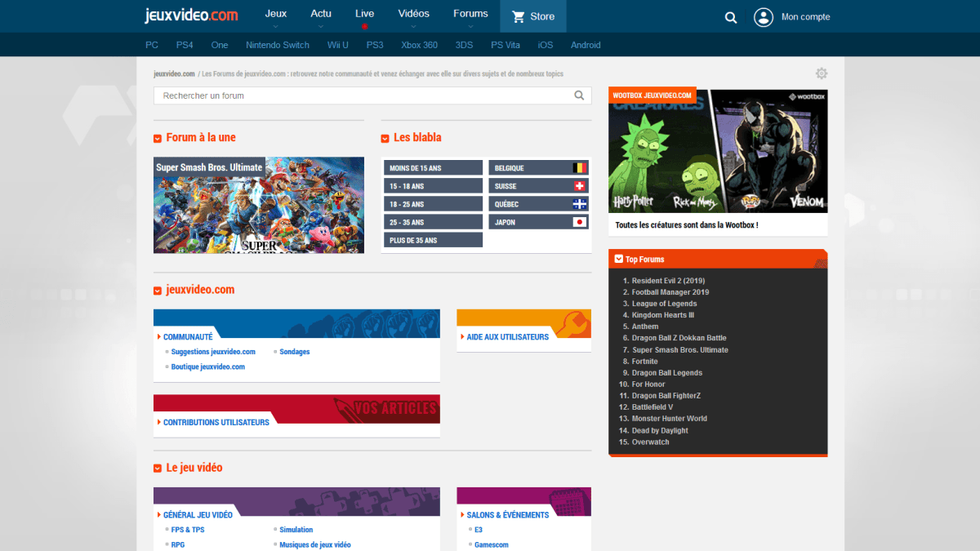Open Aide aux utilisateurs category
The height and width of the screenshot is (551, 980).
point(508,337)
